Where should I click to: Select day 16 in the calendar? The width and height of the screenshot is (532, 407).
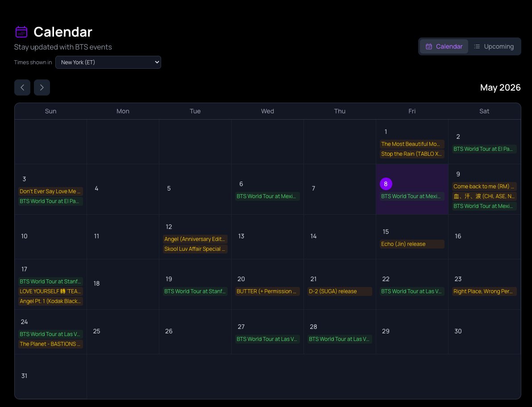[x=458, y=237]
